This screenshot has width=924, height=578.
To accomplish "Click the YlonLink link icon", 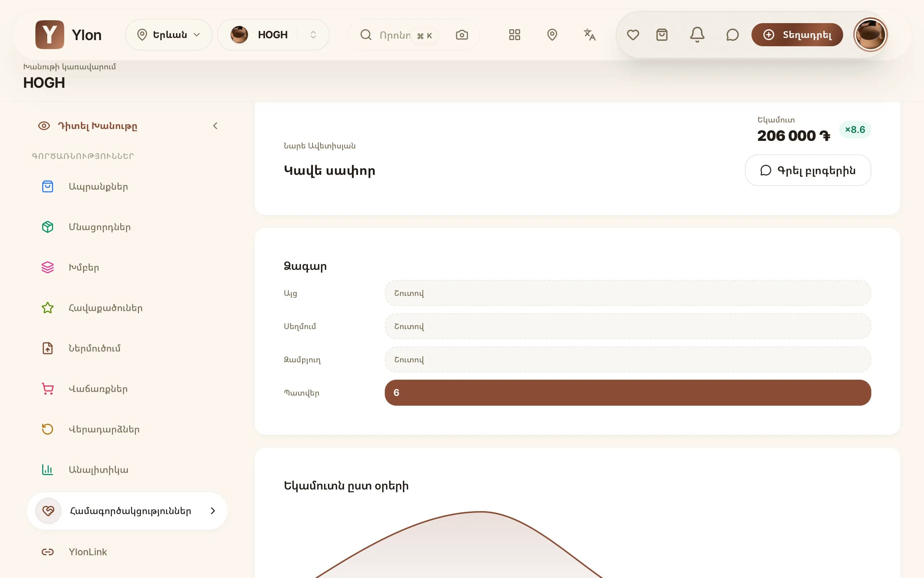I will pyautogui.click(x=47, y=552).
